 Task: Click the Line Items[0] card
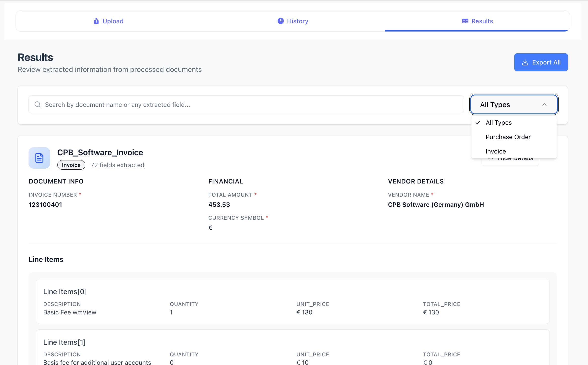point(293,301)
